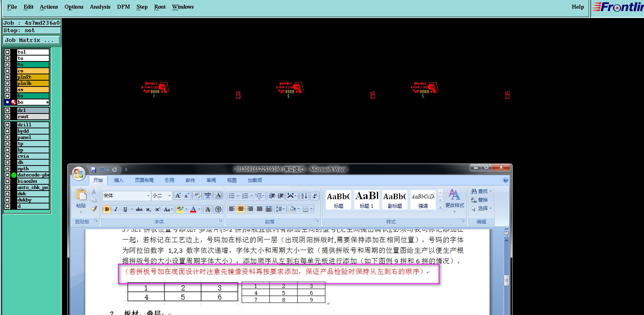
Task: Click the green dot beside datecode layer
Action: [14, 175]
